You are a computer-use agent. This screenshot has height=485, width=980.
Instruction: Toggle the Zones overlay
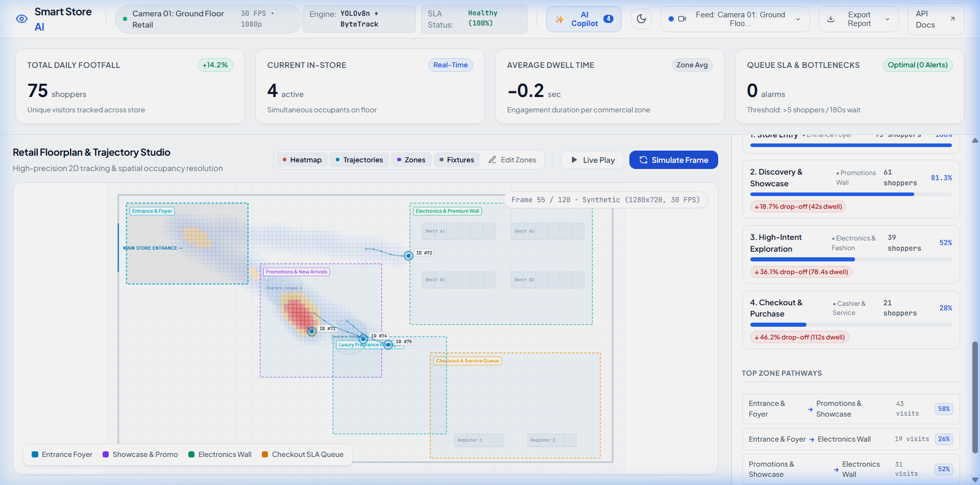[411, 160]
